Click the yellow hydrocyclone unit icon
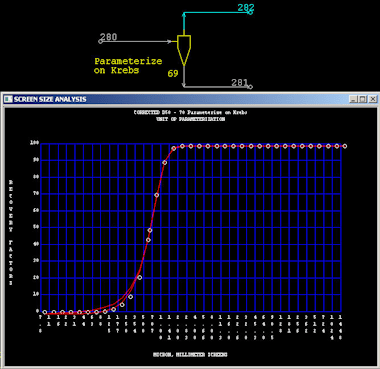 (184, 50)
